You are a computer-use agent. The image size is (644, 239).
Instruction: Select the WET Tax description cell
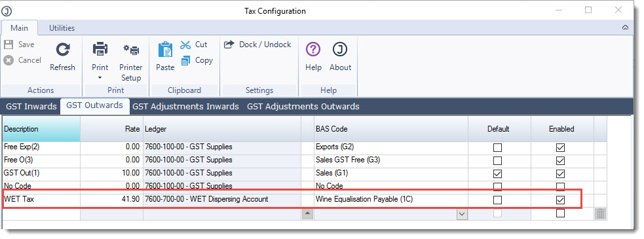[x=41, y=200]
